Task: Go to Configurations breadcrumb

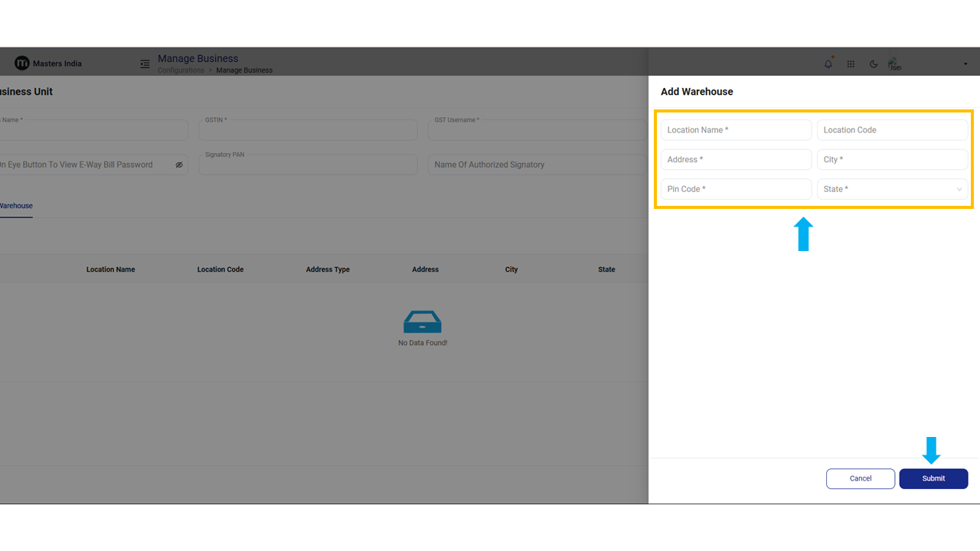Action: 181,70
